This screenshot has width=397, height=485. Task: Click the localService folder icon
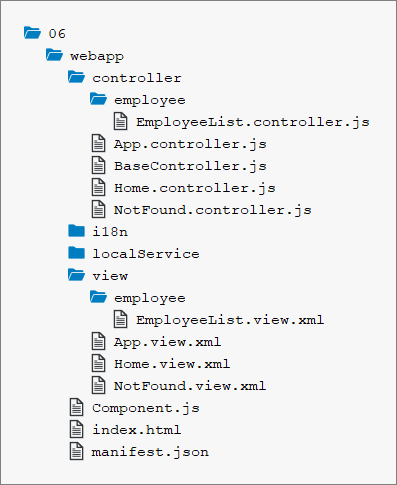[x=76, y=253]
